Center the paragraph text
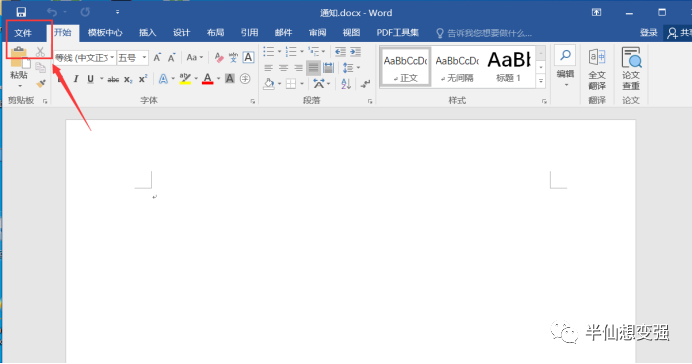The height and width of the screenshot is (364, 692). [283, 68]
